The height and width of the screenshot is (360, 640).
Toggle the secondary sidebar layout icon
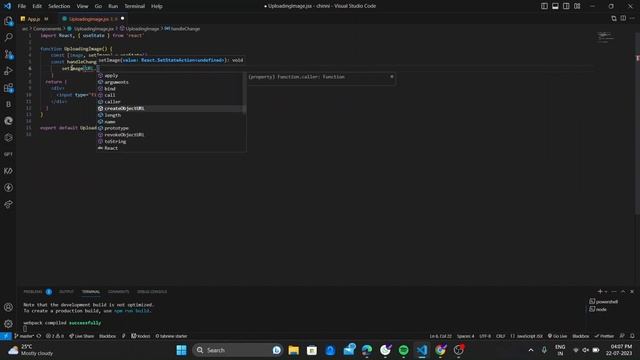pos(567,6)
